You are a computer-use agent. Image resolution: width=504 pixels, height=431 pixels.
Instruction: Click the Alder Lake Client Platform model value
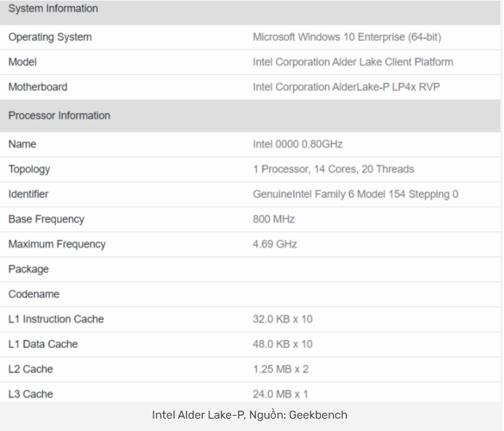353,62
